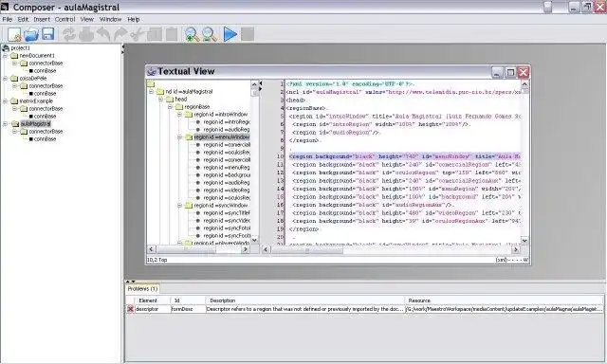Open the Help menu

click(x=134, y=19)
